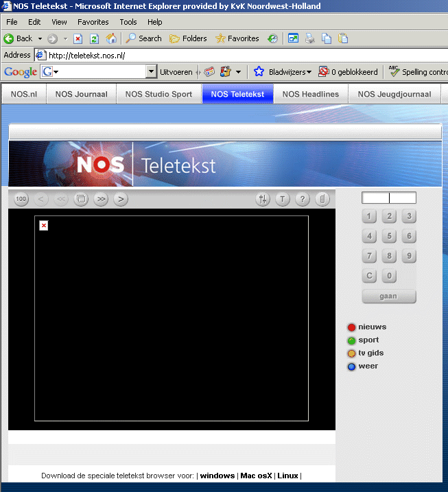
Task: Click the T text-mode button
Action: (x=283, y=199)
